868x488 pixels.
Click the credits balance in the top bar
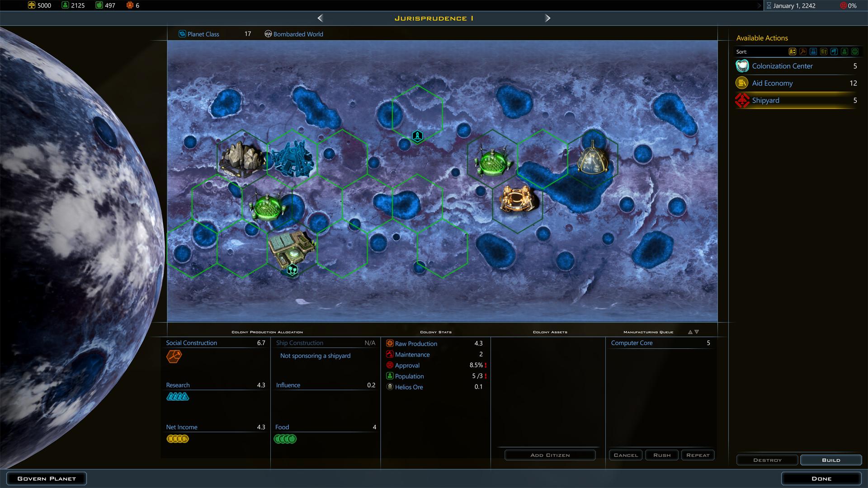(x=40, y=5)
